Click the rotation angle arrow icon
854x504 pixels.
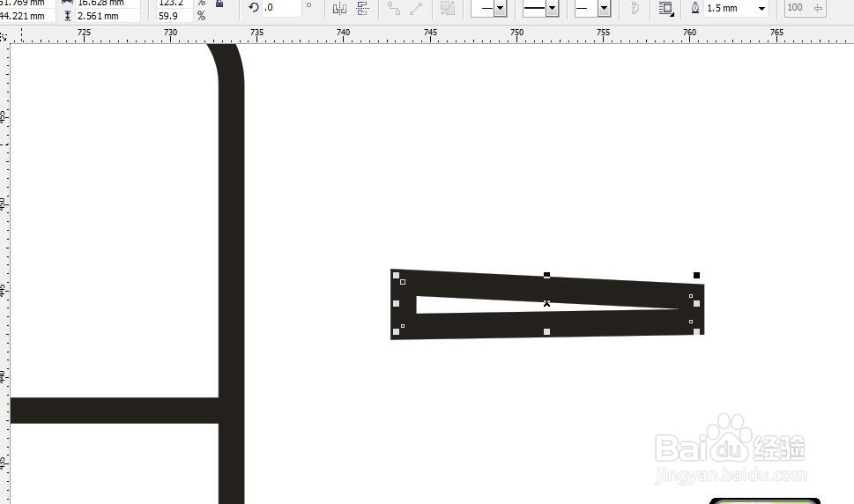(x=254, y=7)
